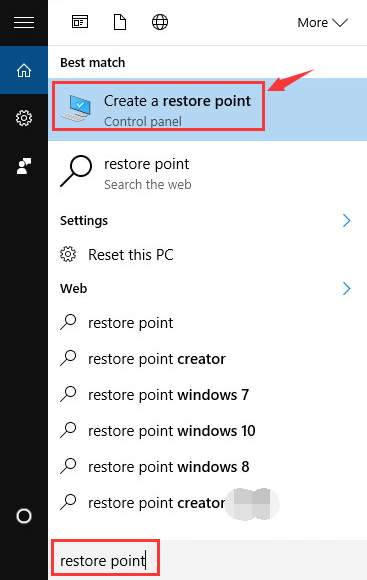
Task: Open Create a restore point result
Action: point(208,109)
